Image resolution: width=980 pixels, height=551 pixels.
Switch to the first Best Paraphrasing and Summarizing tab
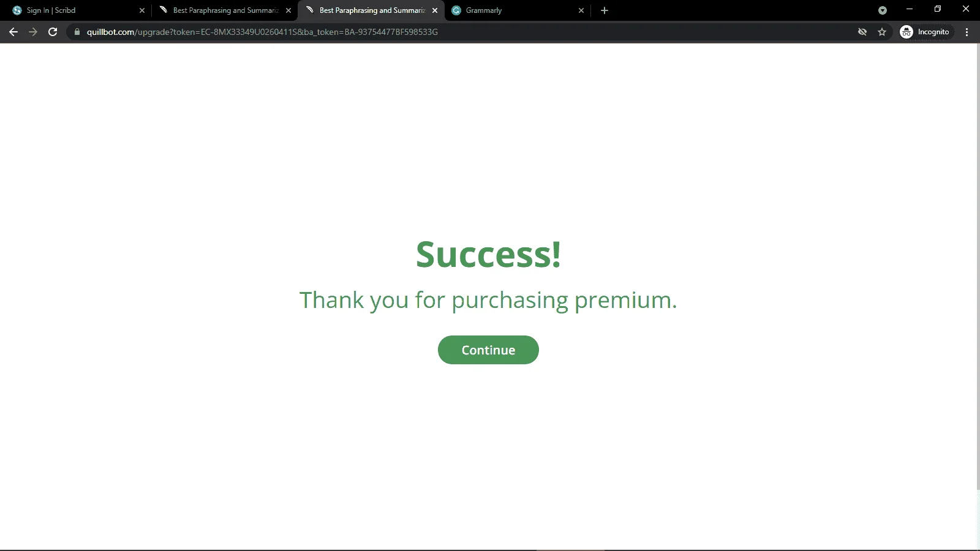(225, 10)
